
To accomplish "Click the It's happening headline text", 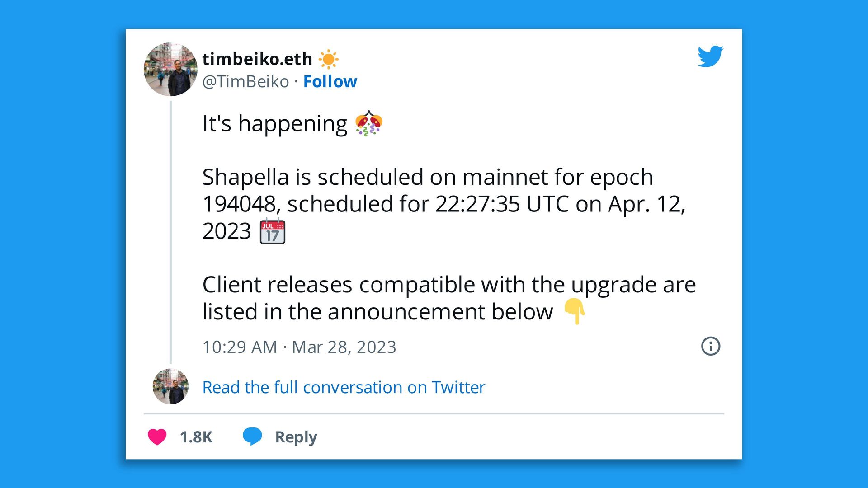I will (274, 123).
